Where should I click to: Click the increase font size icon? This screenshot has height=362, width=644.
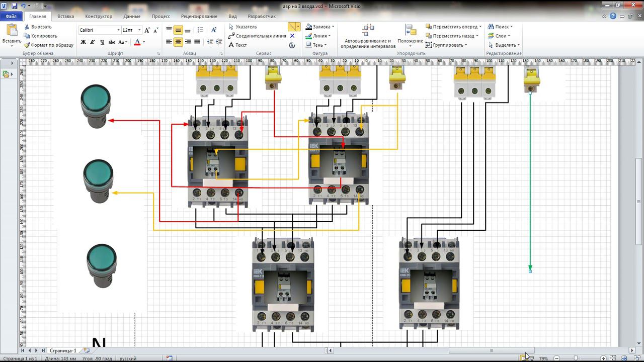(x=147, y=30)
